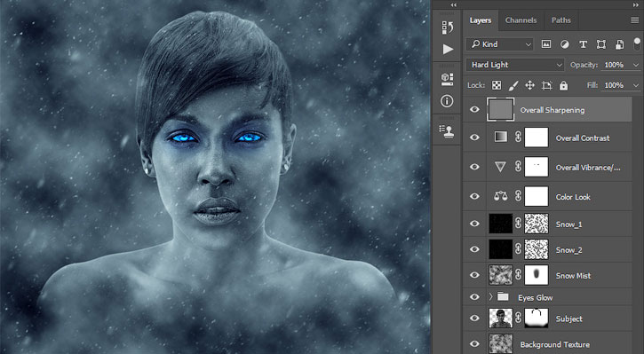Hide the Subject layer
Screen dimensions: 644x354
474,319
